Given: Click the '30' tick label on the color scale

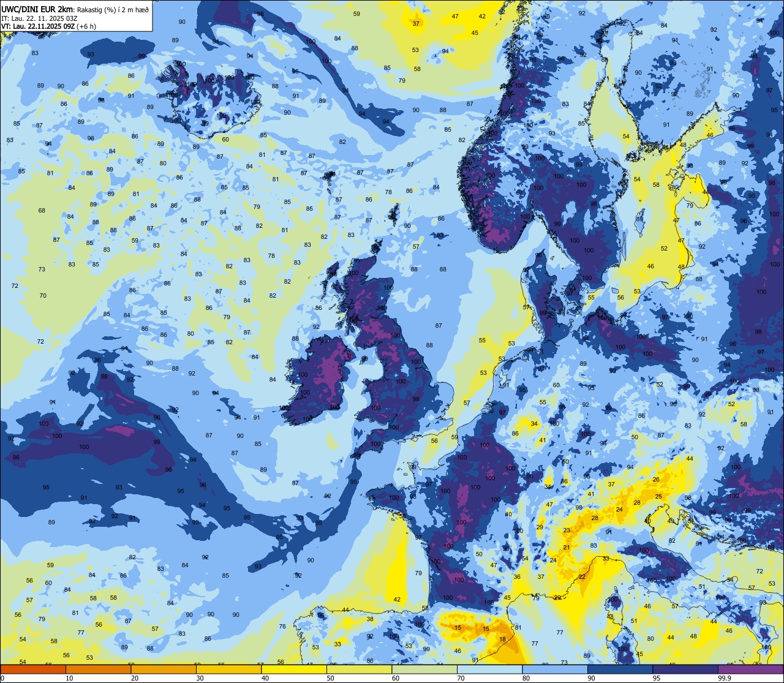Looking at the screenshot, I should (200, 678).
